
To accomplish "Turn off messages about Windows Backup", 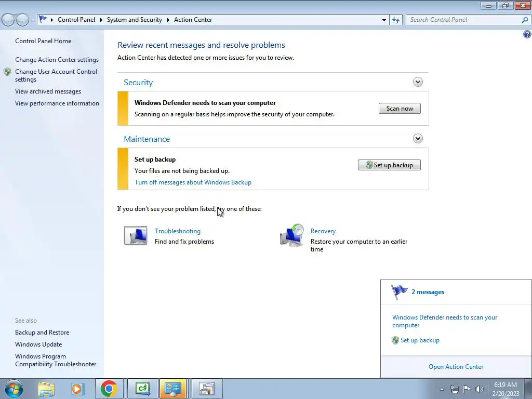I will pyautogui.click(x=193, y=182).
